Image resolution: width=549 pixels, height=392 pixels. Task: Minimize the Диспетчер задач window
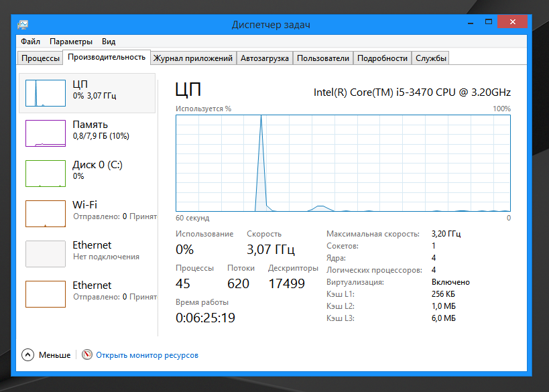point(471,23)
